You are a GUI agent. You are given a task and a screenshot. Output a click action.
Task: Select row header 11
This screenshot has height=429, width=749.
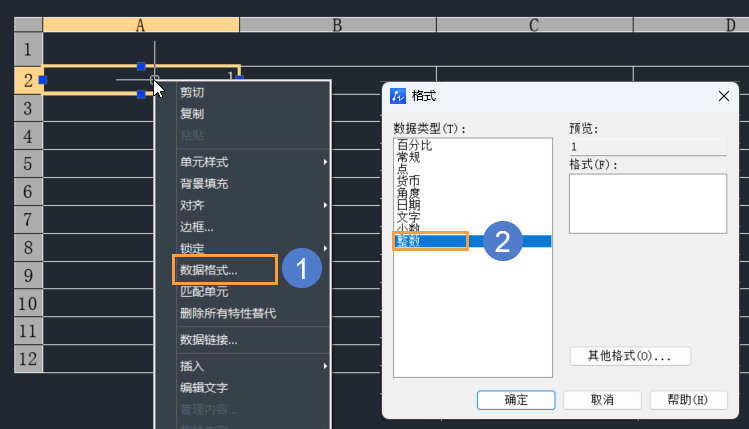coord(28,331)
